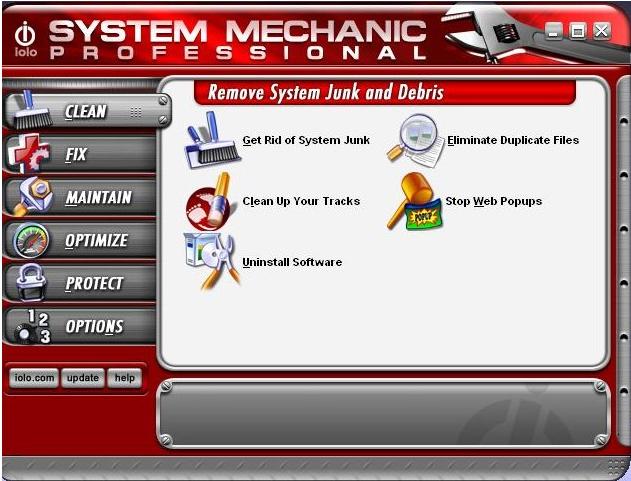
Task: Select the PROTECT section
Action: (80, 283)
